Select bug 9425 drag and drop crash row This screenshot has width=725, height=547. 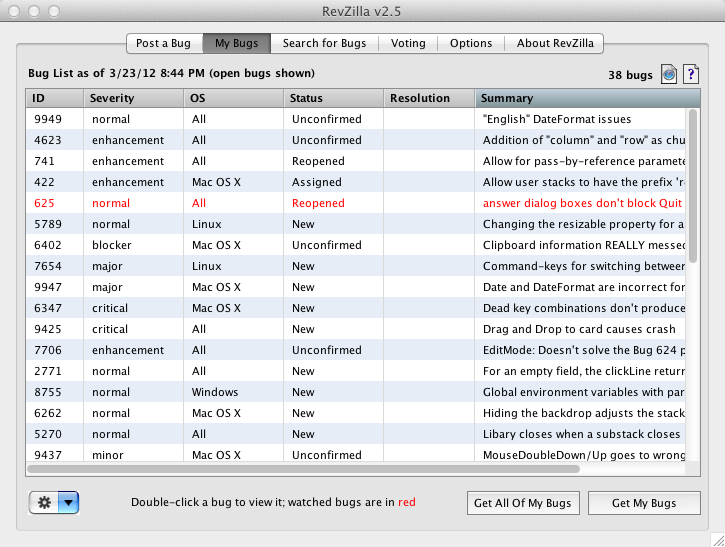[x=300, y=329]
